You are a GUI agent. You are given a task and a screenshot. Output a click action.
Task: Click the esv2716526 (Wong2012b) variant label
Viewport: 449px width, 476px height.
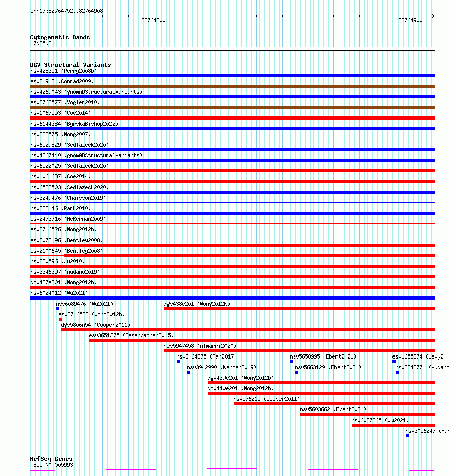(64, 229)
